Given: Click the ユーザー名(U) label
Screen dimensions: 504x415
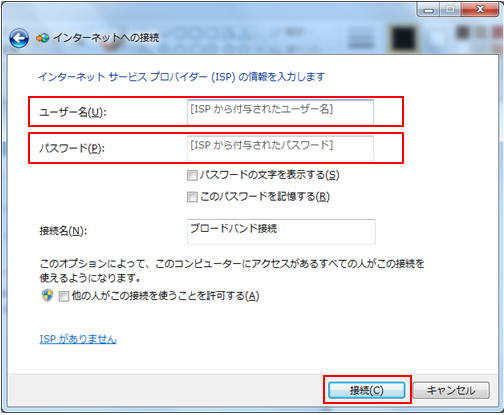Looking at the screenshot, I should click(x=73, y=112).
